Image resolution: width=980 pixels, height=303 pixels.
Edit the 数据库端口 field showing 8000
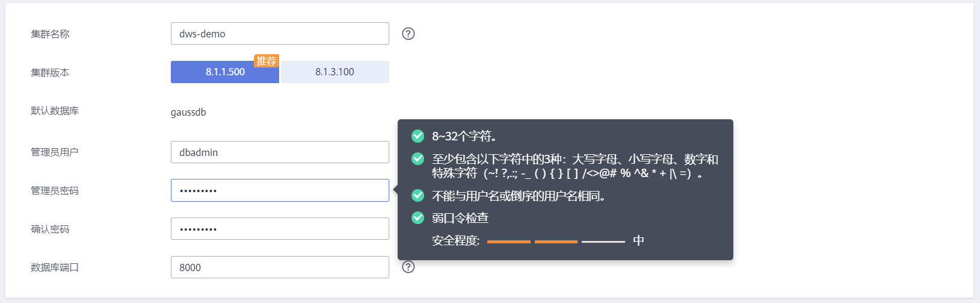click(280, 267)
